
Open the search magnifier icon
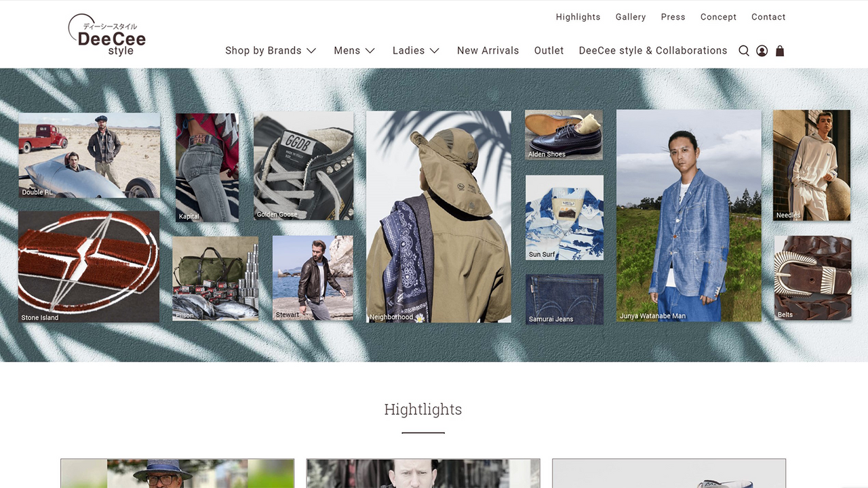pos(744,51)
